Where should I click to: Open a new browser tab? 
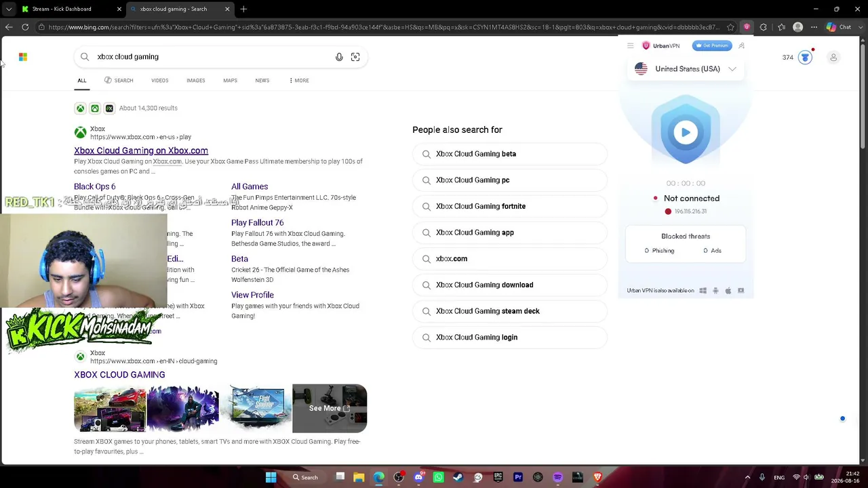click(243, 9)
